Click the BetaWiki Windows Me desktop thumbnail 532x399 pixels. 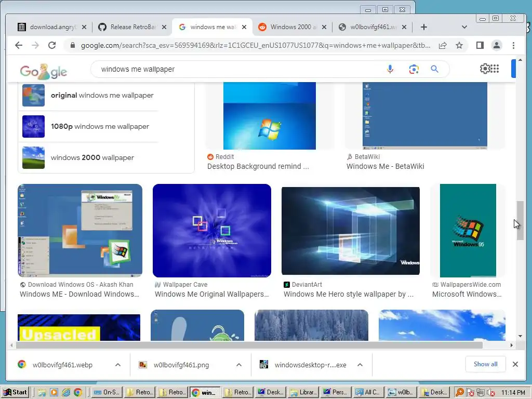[425, 116]
